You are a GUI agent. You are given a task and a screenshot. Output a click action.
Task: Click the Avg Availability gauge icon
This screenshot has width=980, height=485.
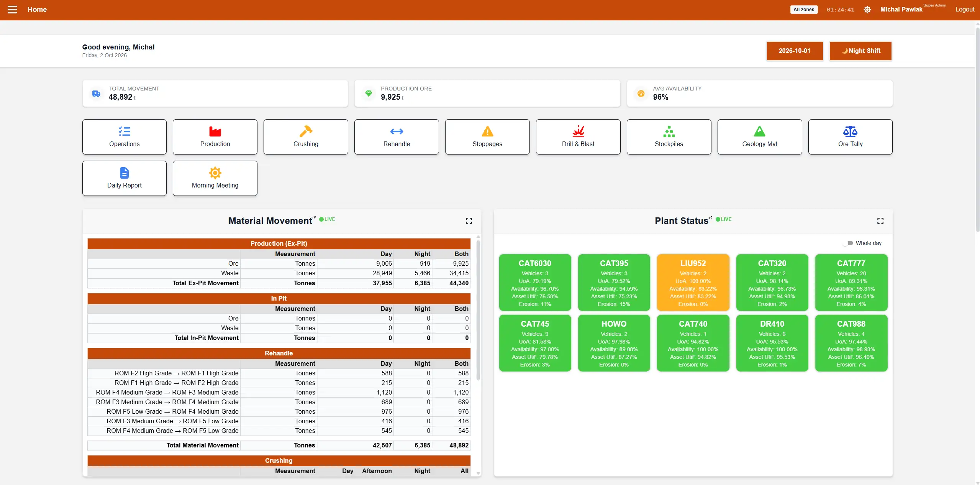click(x=641, y=94)
